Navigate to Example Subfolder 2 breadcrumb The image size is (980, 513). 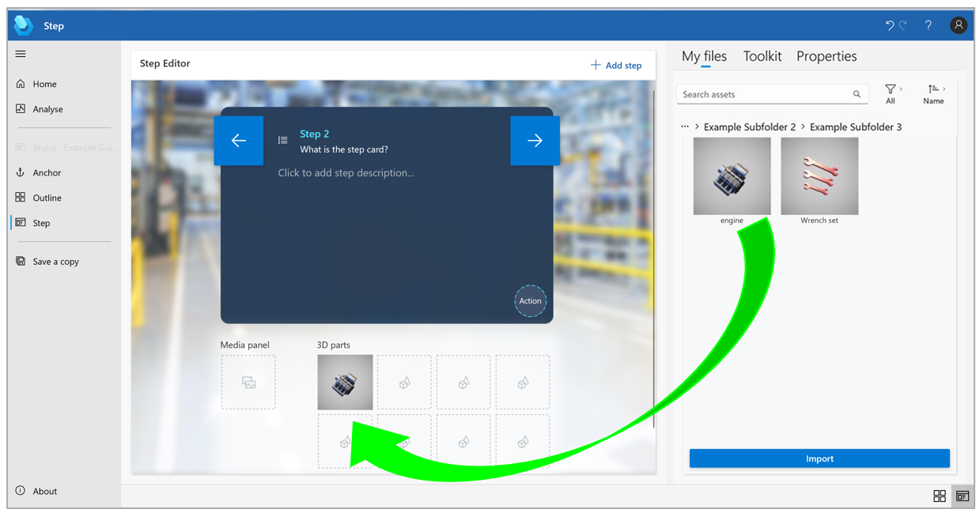(x=750, y=126)
